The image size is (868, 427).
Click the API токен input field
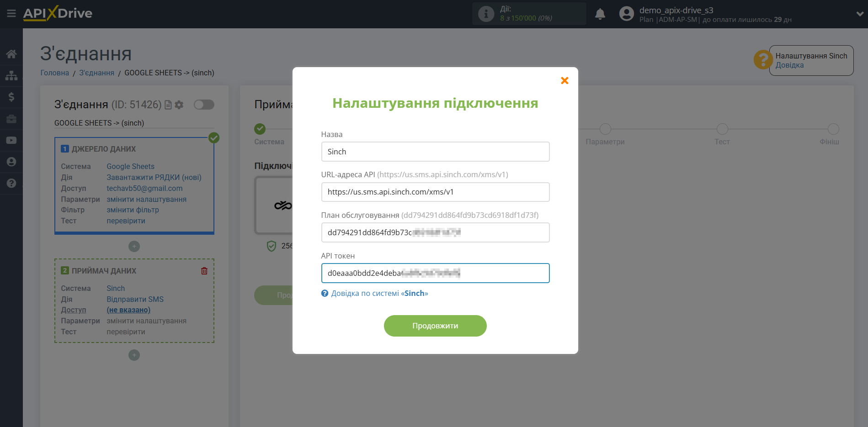[x=435, y=273]
